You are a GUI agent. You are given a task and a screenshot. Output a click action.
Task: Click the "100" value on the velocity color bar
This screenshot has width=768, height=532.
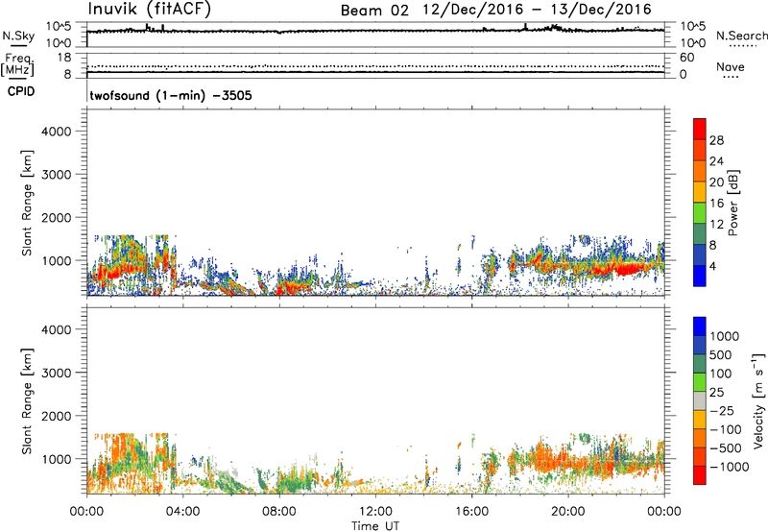721,374
